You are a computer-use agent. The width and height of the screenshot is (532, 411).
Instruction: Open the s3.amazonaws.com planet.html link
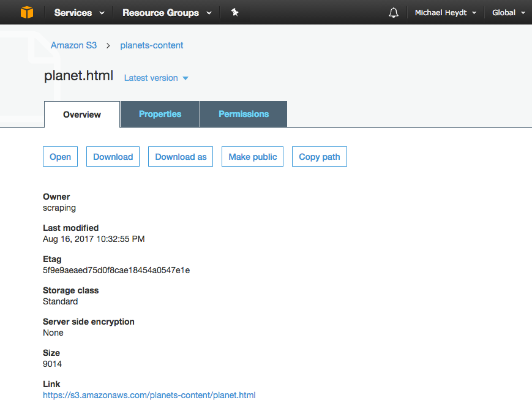149,396
